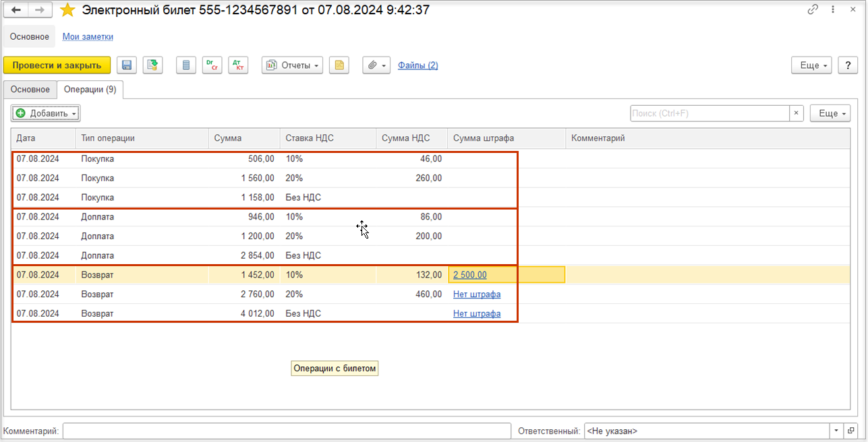Select the Операции (9) tab
The image size is (868, 442).
tap(90, 90)
